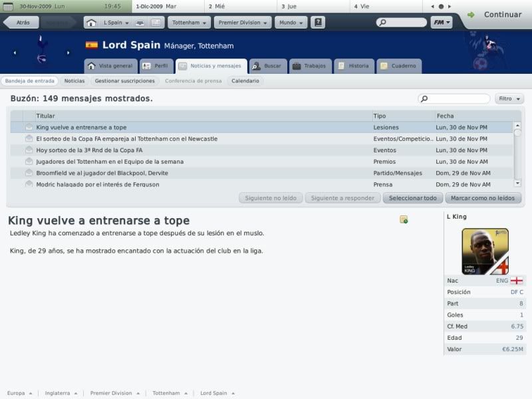Image resolution: width=532 pixels, height=399 pixels.
Task: Open the Cuaderno tab
Action: click(x=399, y=66)
